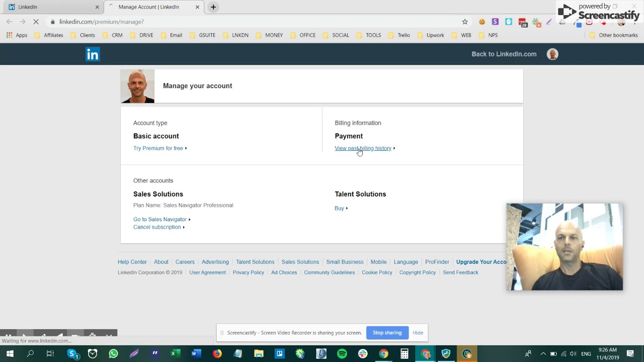The height and width of the screenshot is (362, 644).
Task: Close the Manage Account tab
Action: point(198,7)
